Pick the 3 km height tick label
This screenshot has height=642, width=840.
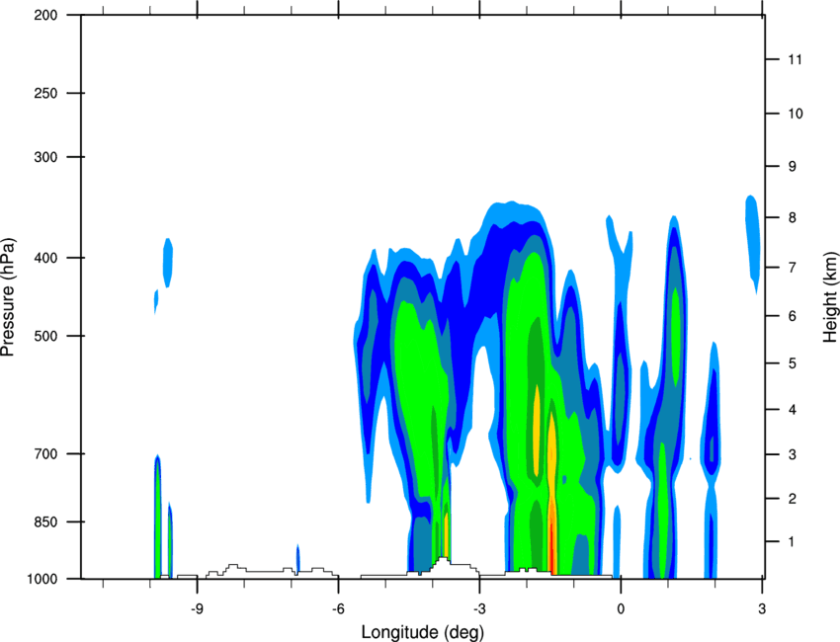pos(793,455)
